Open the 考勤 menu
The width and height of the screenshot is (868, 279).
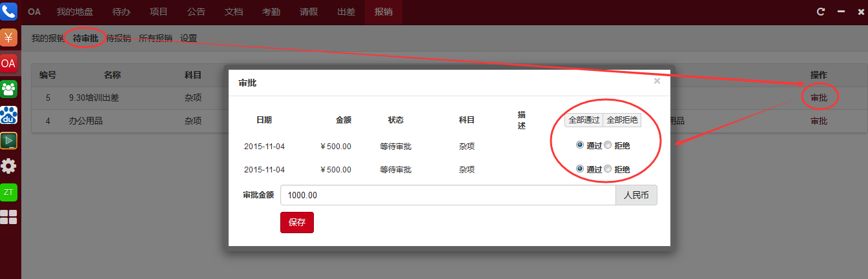point(271,12)
